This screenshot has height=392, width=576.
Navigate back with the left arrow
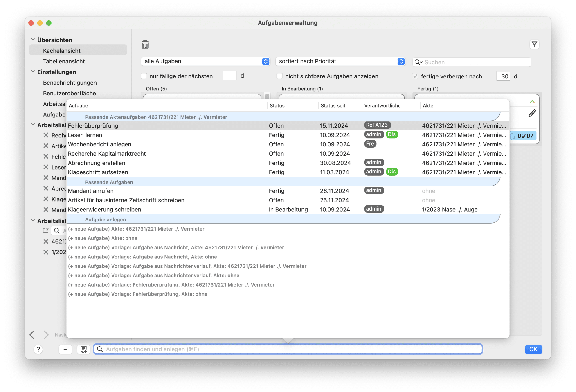tap(32, 335)
